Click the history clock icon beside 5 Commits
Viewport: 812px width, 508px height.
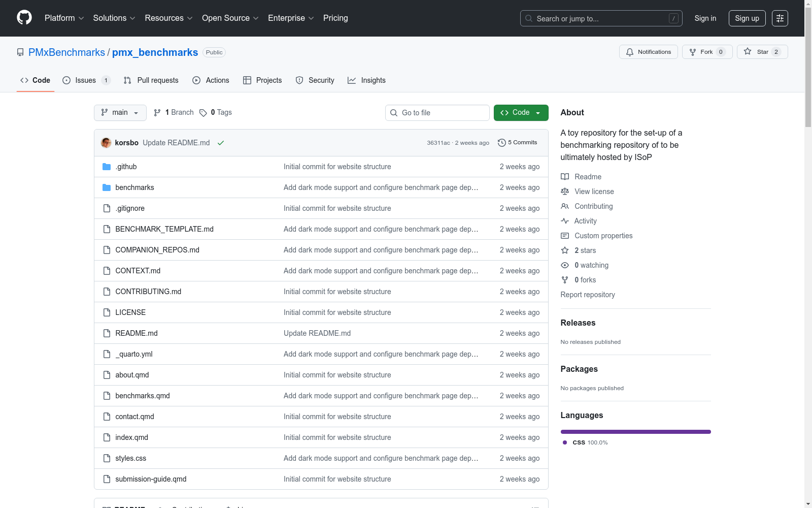(x=502, y=143)
